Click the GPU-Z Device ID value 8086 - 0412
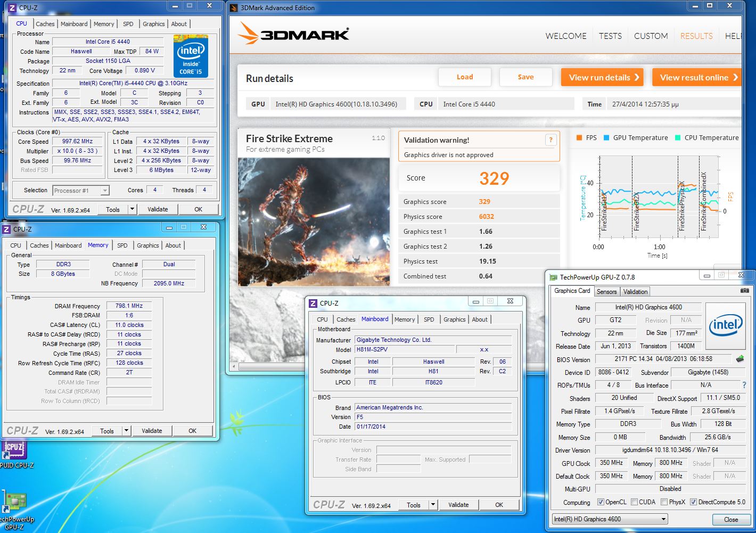756x533 pixels. (613, 372)
